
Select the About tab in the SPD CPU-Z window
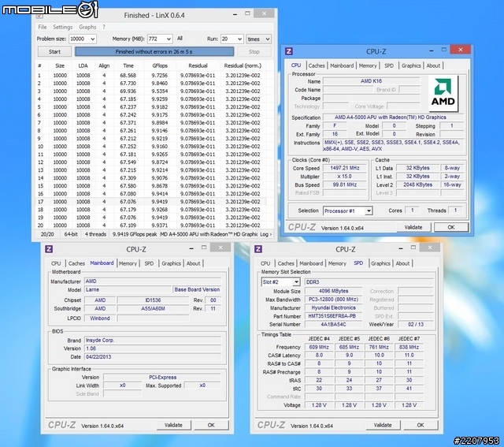point(402,263)
